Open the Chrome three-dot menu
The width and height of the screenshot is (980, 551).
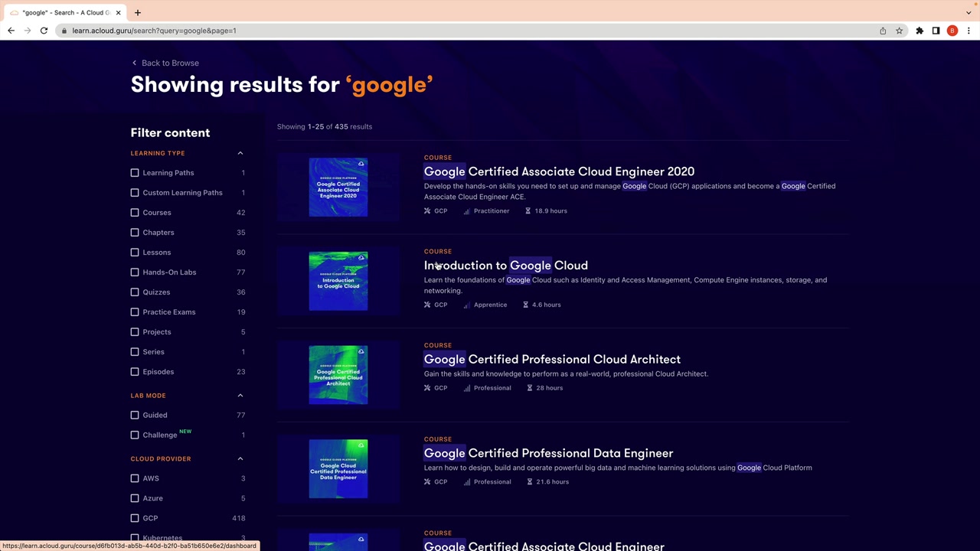click(969, 31)
